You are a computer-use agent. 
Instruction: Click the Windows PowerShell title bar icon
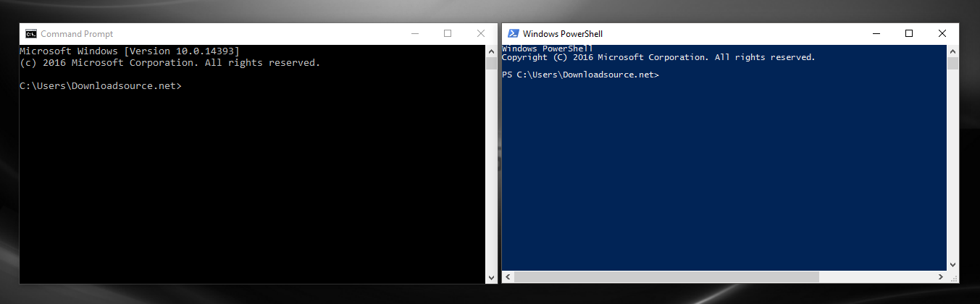(x=513, y=33)
